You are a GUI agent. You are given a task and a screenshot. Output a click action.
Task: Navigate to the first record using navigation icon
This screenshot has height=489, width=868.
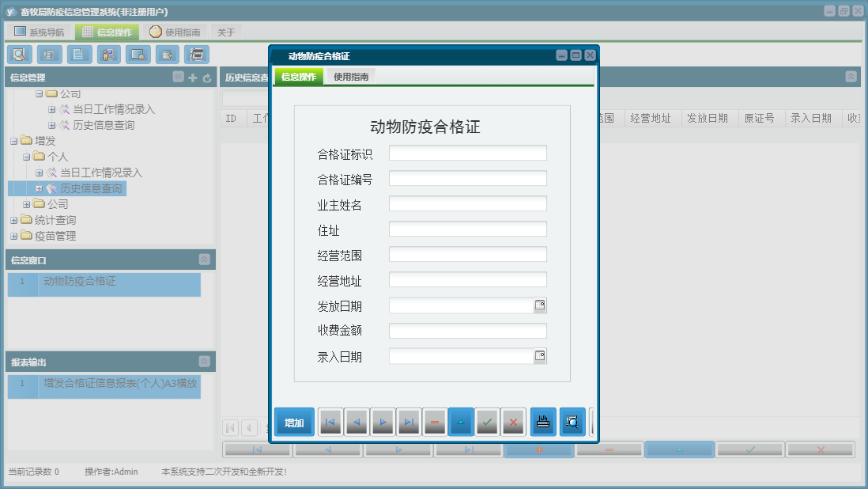click(330, 422)
